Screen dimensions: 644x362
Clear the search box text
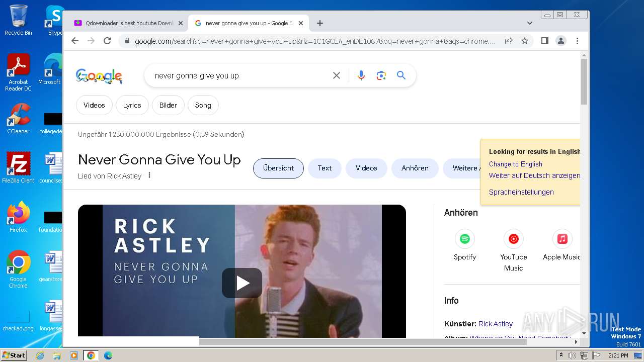(337, 75)
